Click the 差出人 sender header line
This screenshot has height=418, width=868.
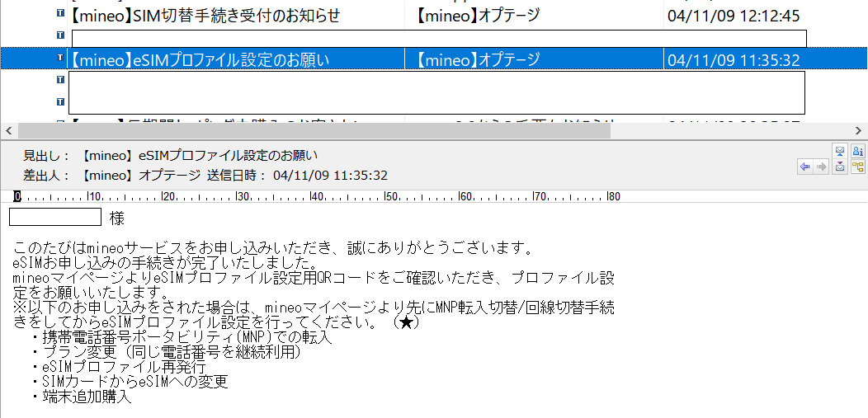click(x=112, y=176)
